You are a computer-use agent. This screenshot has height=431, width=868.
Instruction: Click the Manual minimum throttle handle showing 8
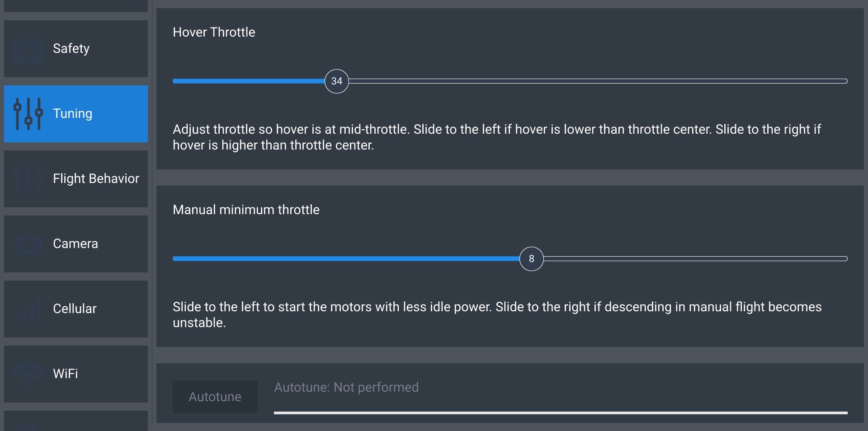coord(532,259)
